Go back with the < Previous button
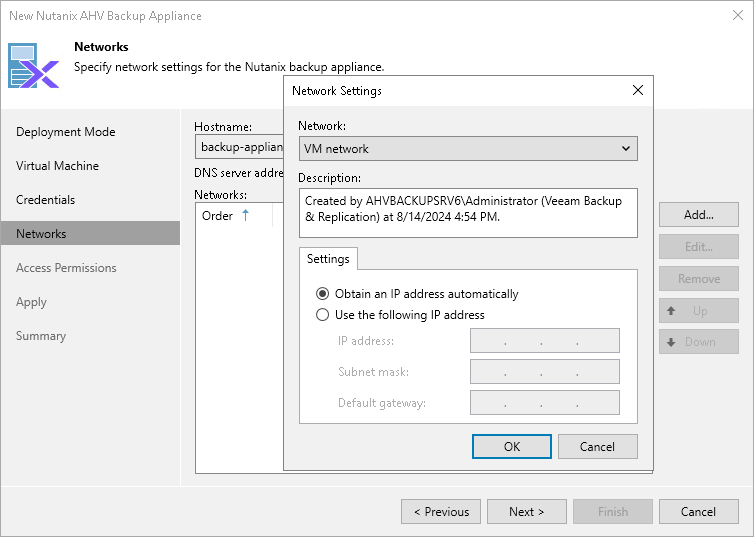This screenshot has height=537, width=754. click(x=441, y=512)
